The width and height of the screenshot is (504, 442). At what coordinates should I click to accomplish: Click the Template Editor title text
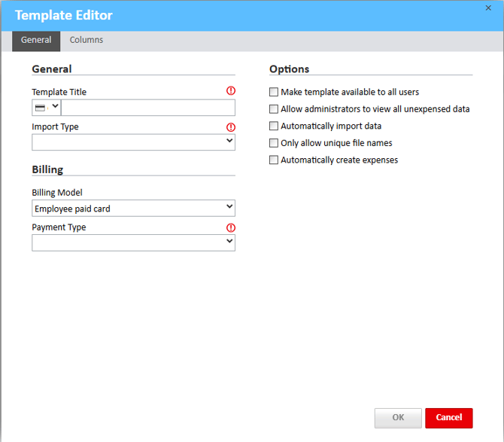point(64,15)
